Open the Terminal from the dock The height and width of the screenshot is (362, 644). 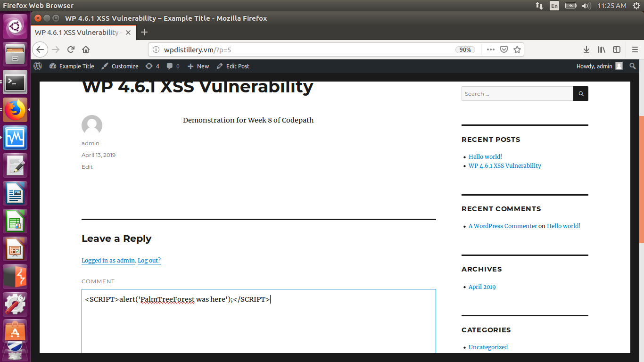tap(15, 82)
